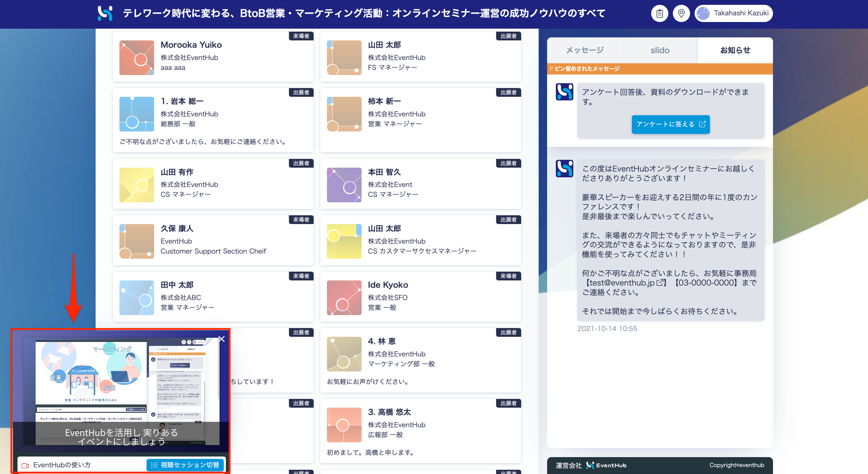Open 3. 高橋 悠太 avatar image
This screenshot has height=474, width=868.
pos(344,425)
